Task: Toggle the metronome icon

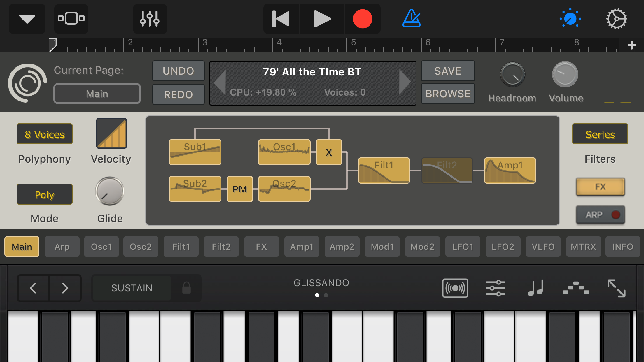Action: tap(411, 19)
